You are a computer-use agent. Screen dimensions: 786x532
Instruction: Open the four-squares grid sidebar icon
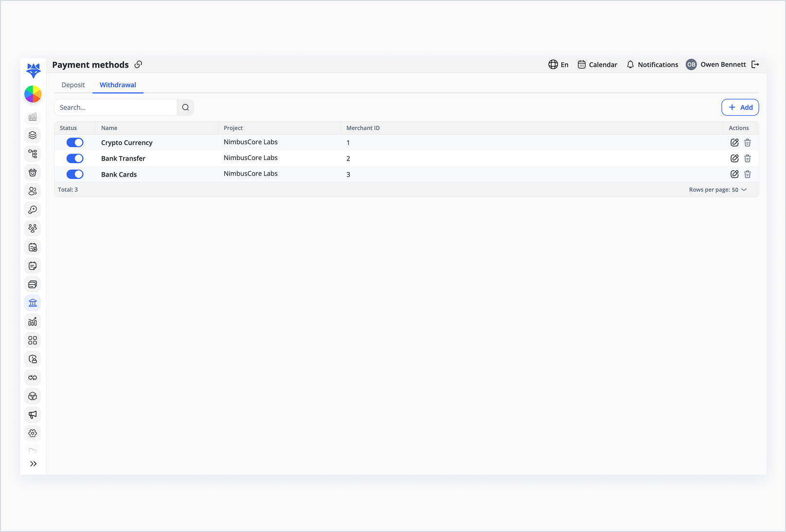click(x=33, y=340)
